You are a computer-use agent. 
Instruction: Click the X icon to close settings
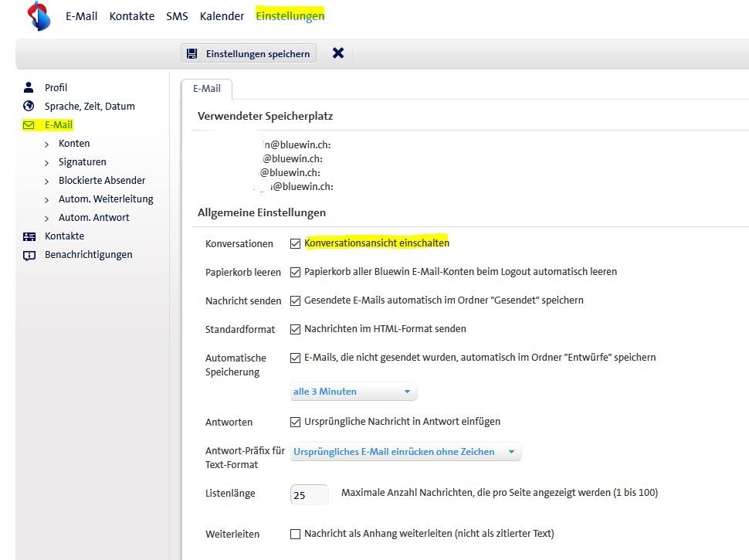(x=337, y=53)
